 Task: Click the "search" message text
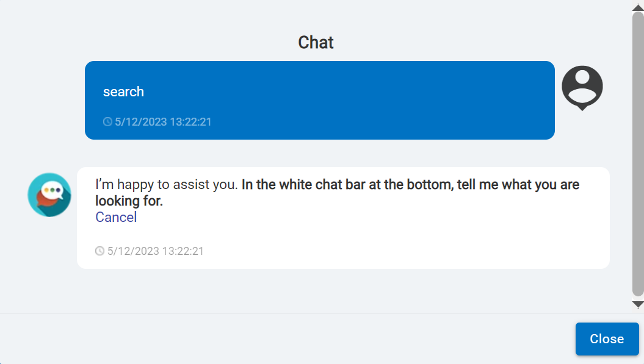pyautogui.click(x=123, y=91)
